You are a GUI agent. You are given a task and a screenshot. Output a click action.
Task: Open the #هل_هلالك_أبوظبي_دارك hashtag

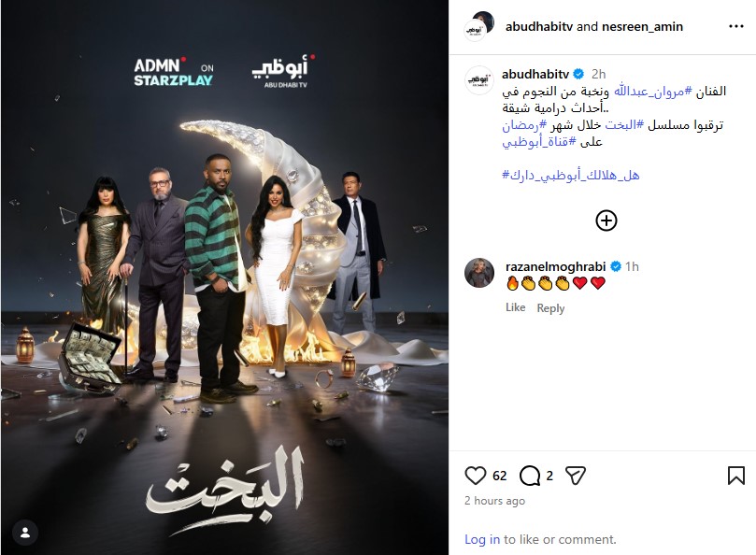(571, 175)
